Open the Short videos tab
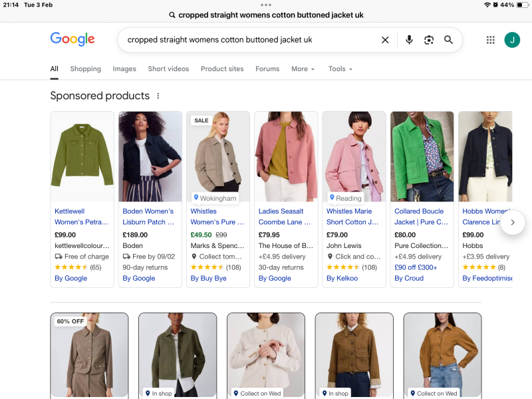Screen dimensions: 532x399 168,69
